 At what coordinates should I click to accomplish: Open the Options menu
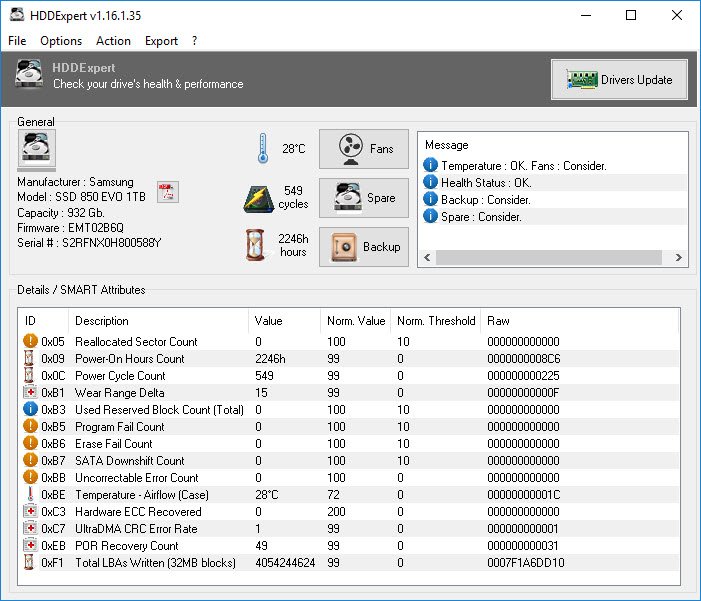click(x=61, y=41)
